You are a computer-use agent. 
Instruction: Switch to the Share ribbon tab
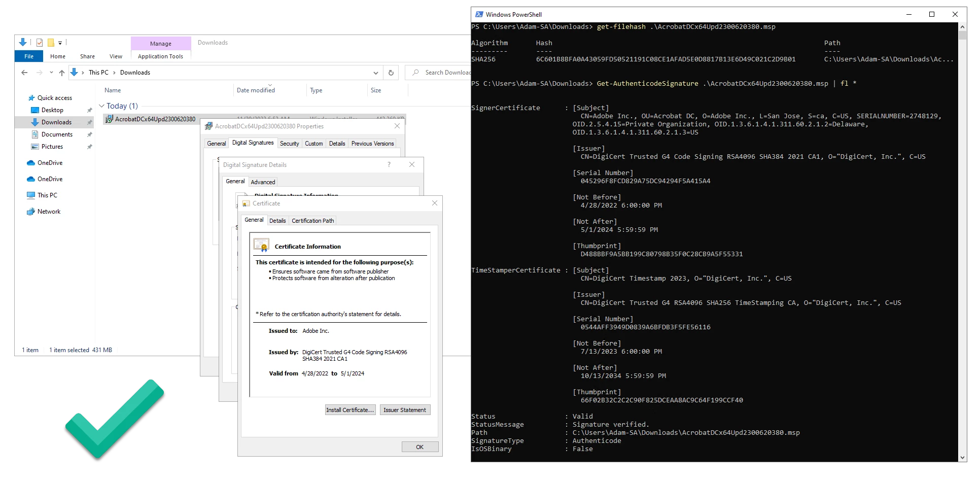pyautogui.click(x=87, y=56)
